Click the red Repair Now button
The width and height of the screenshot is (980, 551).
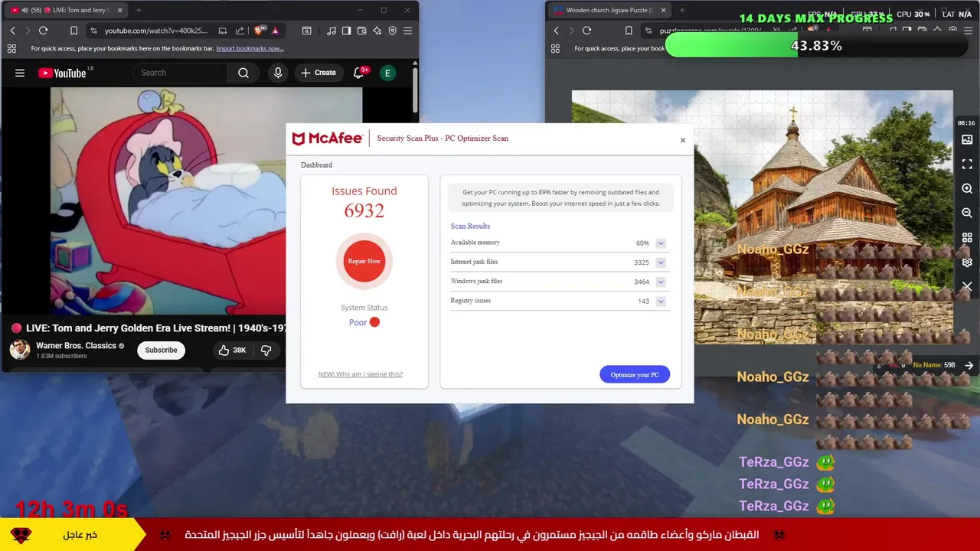coord(364,261)
